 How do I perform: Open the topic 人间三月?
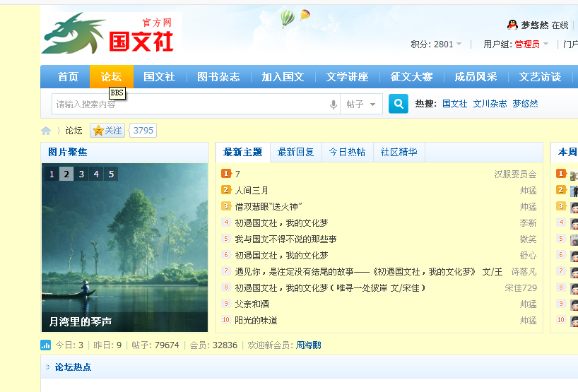click(252, 191)
